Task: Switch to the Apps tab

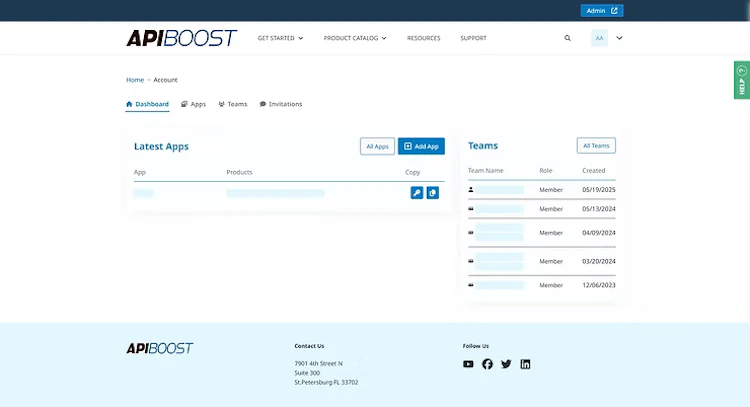Action: 193,104
